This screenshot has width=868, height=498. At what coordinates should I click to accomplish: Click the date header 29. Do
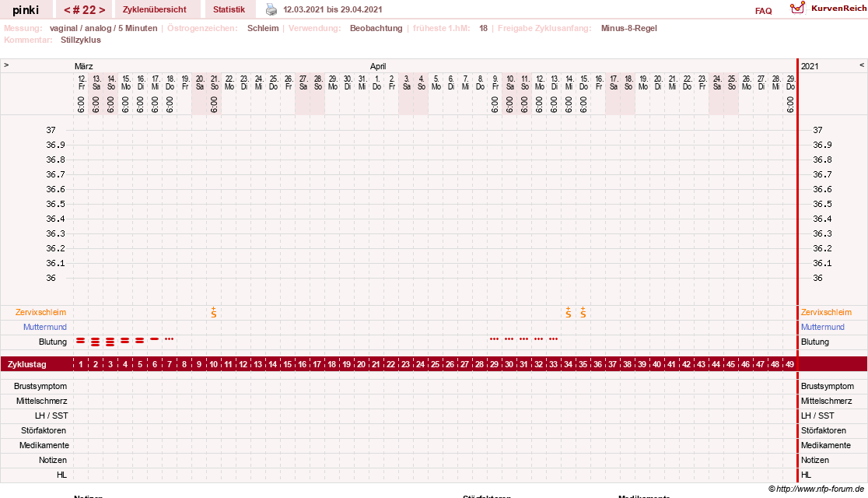(790, 82)
